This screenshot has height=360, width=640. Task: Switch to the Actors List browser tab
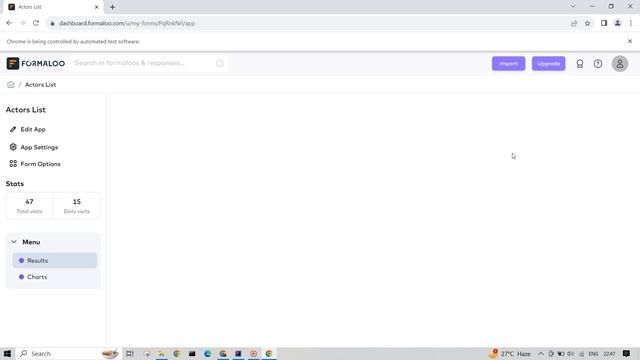tap(53, 7)
